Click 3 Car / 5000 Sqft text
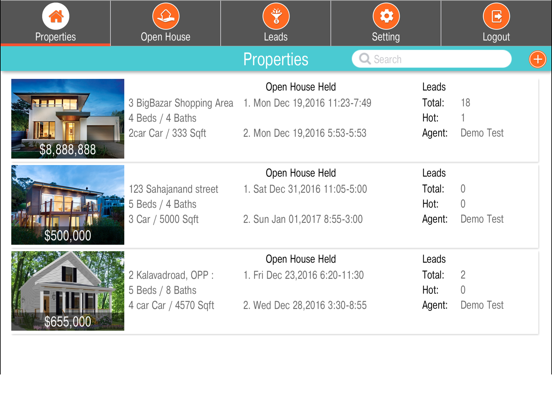Image resolution: width=552 pixels, height=414 pixels. 163,219
